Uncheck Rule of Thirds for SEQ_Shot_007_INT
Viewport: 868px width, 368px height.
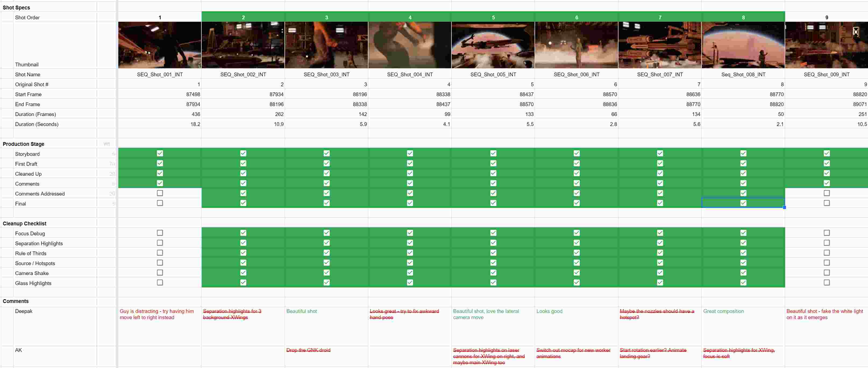[659, 253]
